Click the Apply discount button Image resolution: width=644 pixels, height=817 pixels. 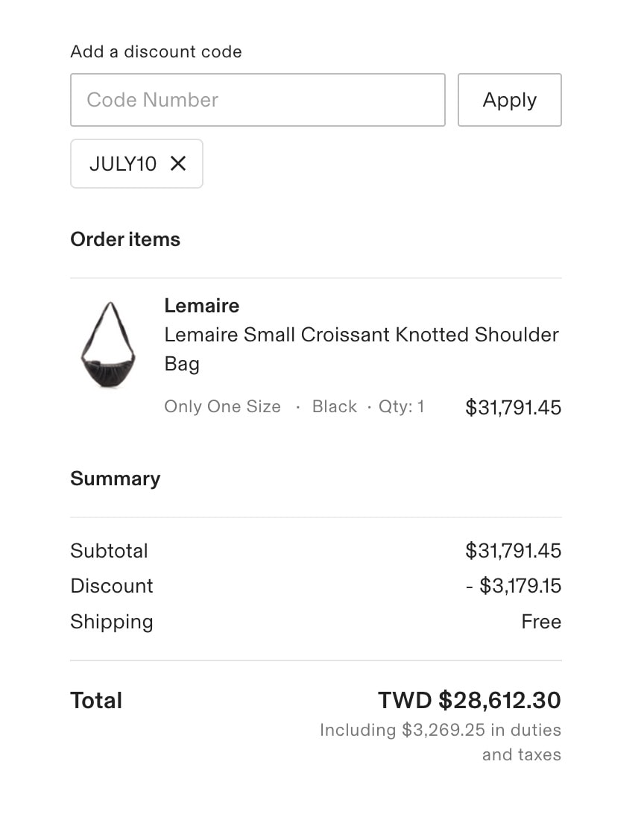(510, 100)
